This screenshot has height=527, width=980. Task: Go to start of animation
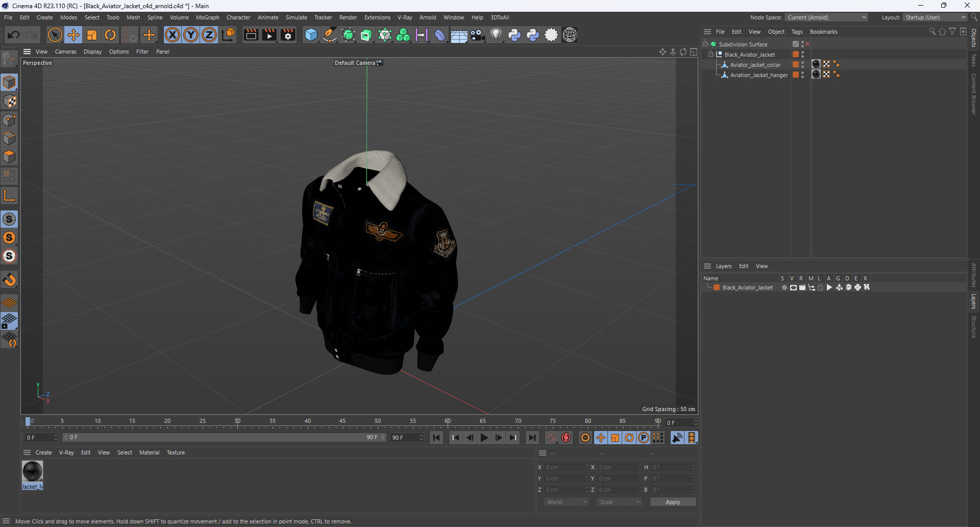click(436, 438)
